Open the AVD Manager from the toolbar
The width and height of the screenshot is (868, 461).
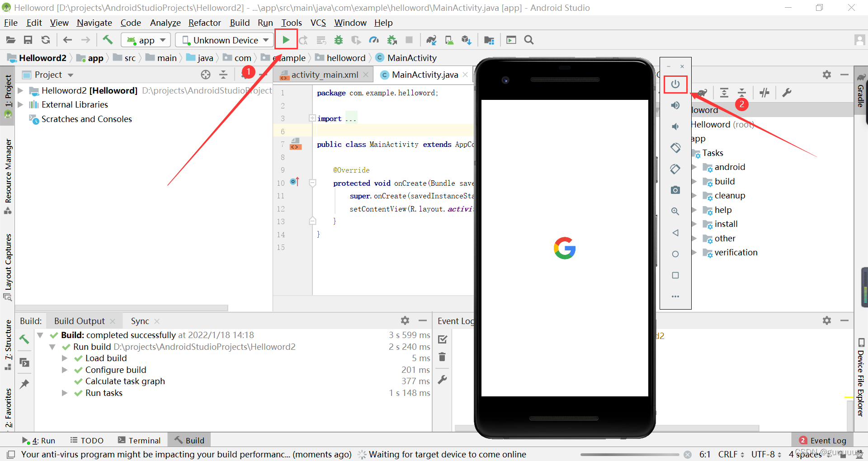449,40
